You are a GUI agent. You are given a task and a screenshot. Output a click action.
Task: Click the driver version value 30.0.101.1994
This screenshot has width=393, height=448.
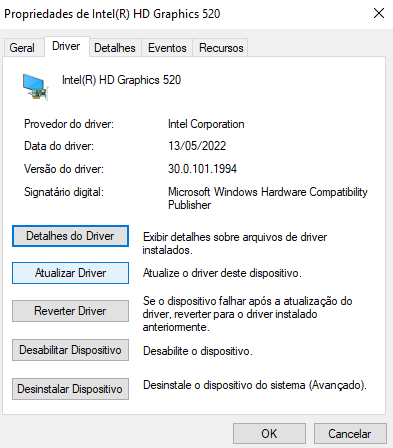coord(202,169)
